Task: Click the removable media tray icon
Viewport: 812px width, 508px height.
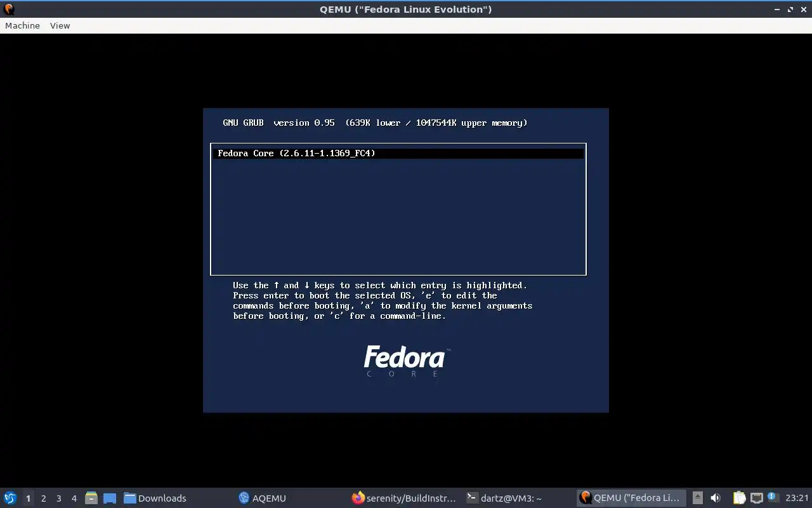Action: click(697, 498)
